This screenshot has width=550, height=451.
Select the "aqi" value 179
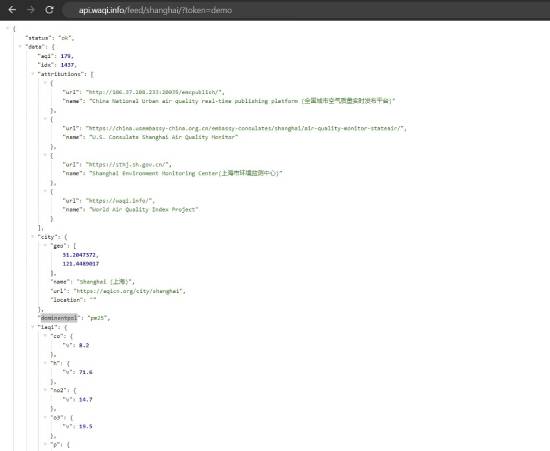(x=66, y=56)
